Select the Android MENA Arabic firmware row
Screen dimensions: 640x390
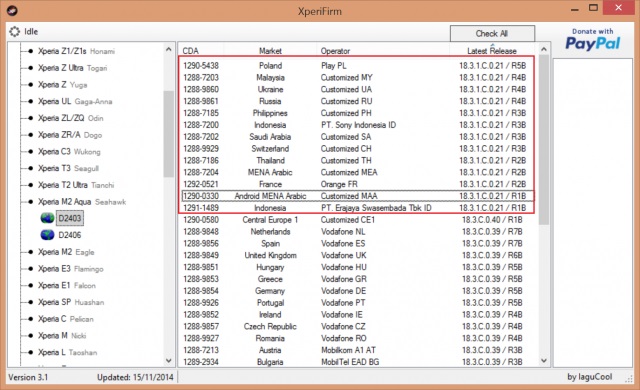tap(357, 196)
